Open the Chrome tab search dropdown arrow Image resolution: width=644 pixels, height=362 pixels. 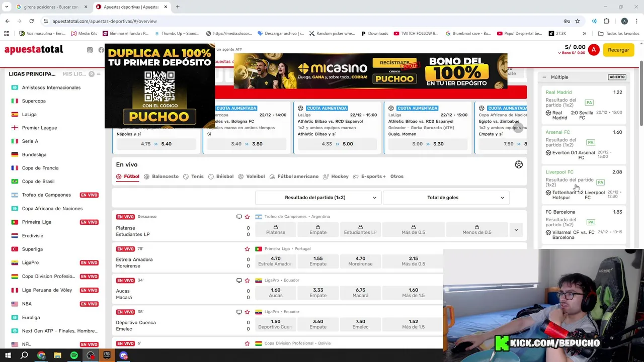coord(7,7)
